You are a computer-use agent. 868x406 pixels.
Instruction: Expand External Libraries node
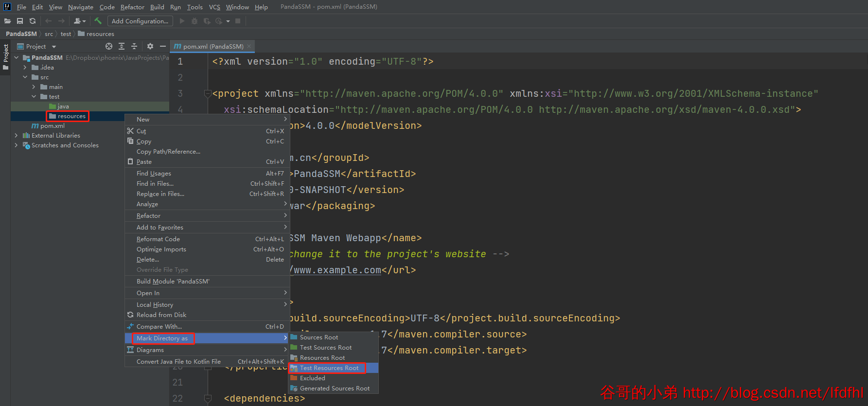tap(16, 135)
